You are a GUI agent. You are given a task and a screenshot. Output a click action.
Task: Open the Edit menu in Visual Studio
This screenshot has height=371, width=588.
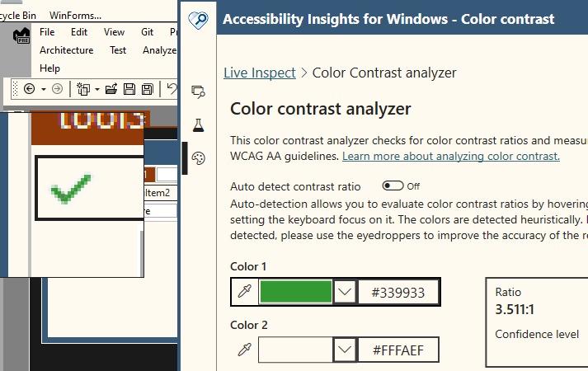point(79,32)
